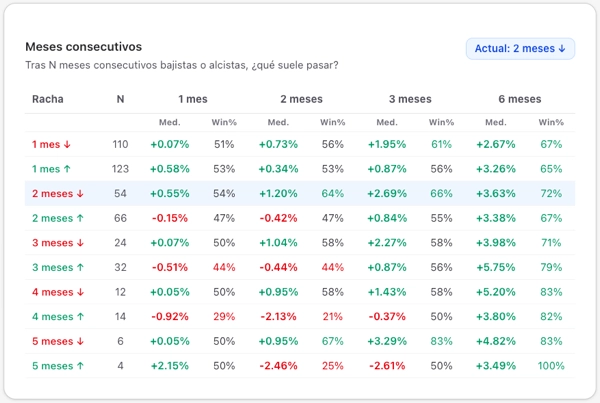Select the highlighted '2 meses ↓' row label

58,193
